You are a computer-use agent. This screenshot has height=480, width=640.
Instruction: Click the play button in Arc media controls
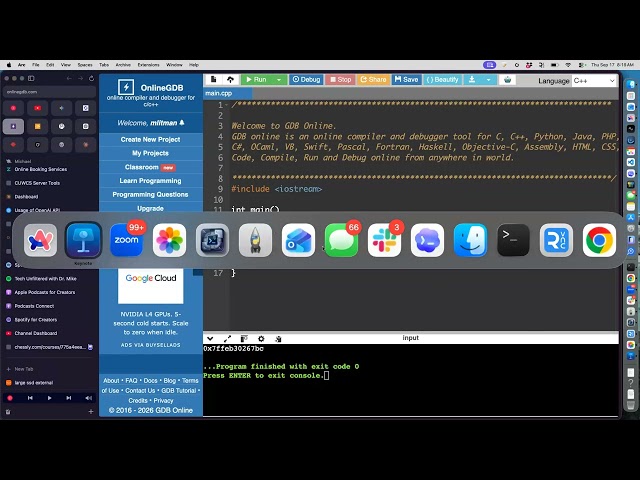pyautogui.click(x=49, y=398)
